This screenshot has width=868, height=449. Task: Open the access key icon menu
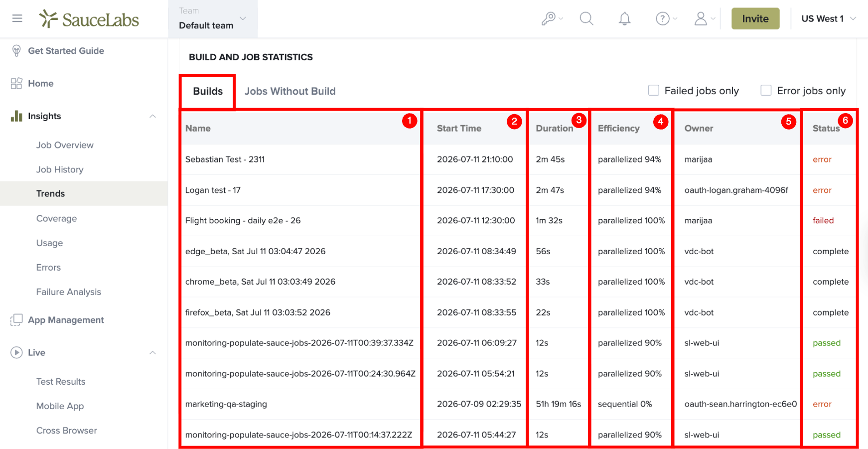(552, 18)
